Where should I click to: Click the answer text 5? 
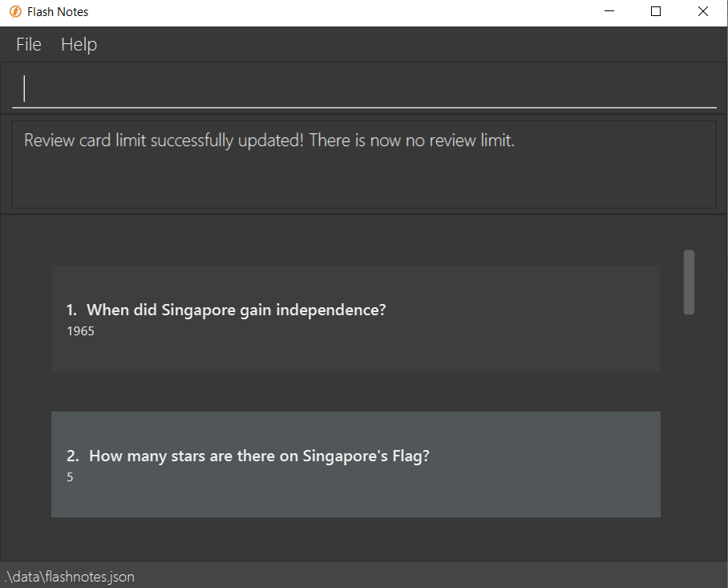[x=70, y=477]
